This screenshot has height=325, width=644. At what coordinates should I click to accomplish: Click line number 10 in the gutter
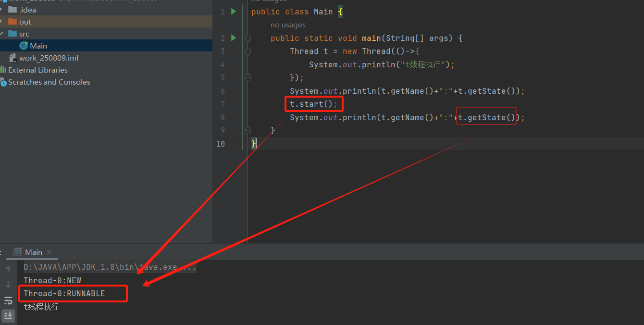[x=221, y=144]
